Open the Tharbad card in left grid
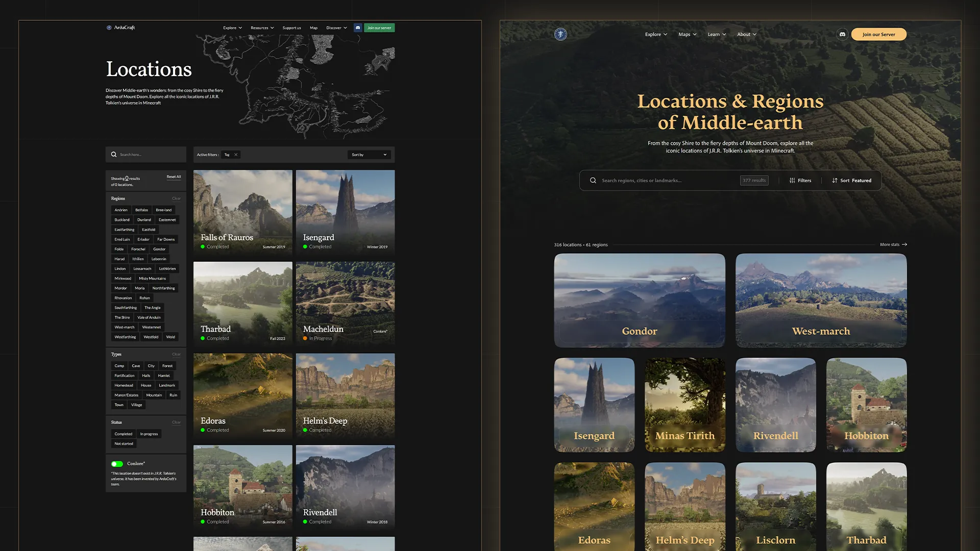 pyautogui.click(x=242, y=303)
